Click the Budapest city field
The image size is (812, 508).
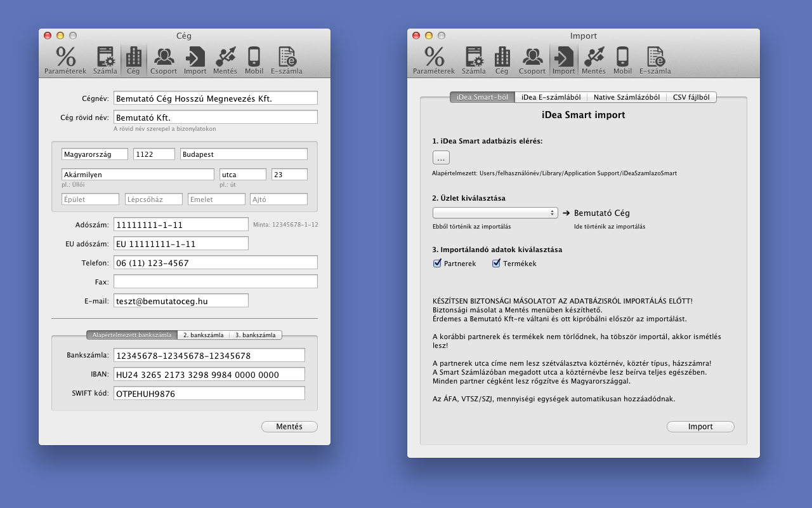coord(244,154)
